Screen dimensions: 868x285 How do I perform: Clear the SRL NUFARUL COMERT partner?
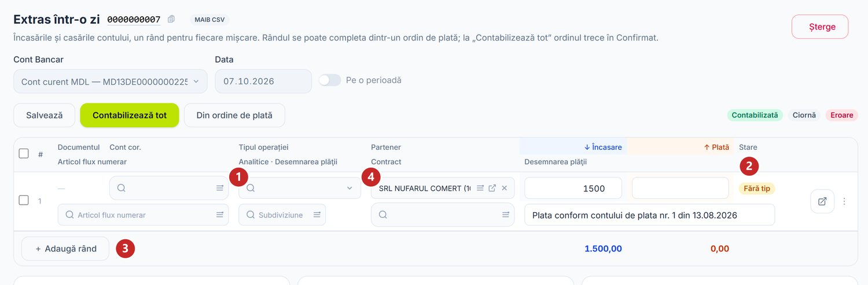(x=505, y=188)
